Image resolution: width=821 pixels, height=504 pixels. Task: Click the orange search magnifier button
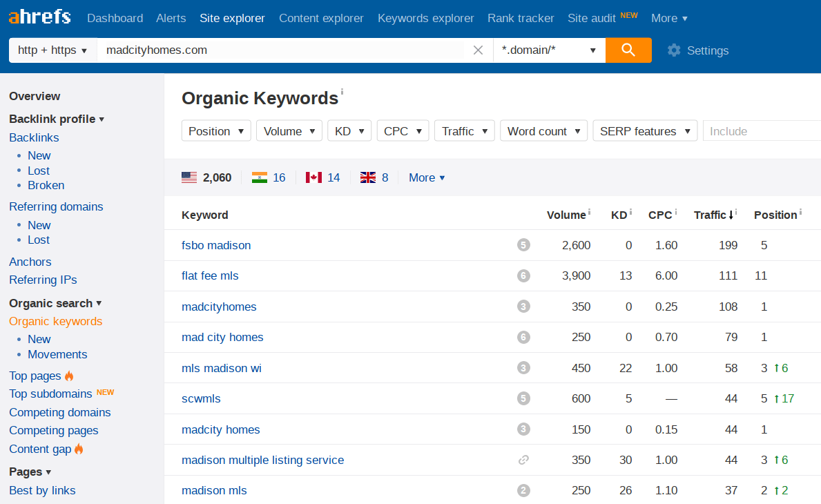pos(628,50)
